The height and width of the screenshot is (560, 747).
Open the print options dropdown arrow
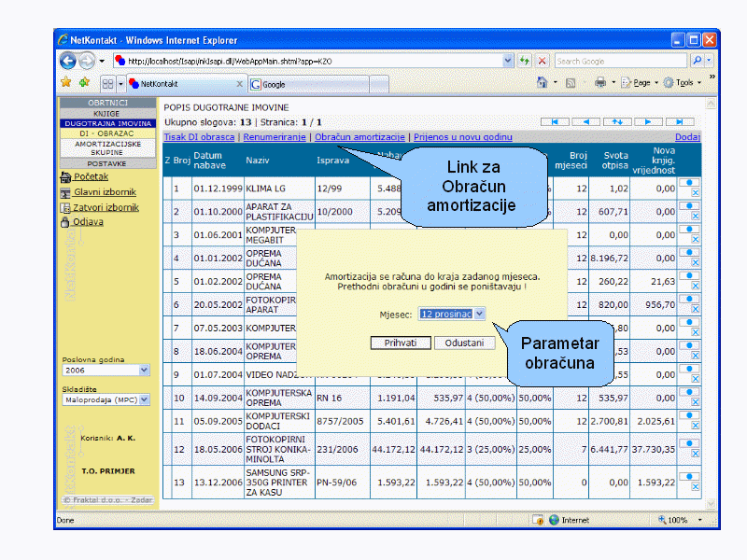613,83
